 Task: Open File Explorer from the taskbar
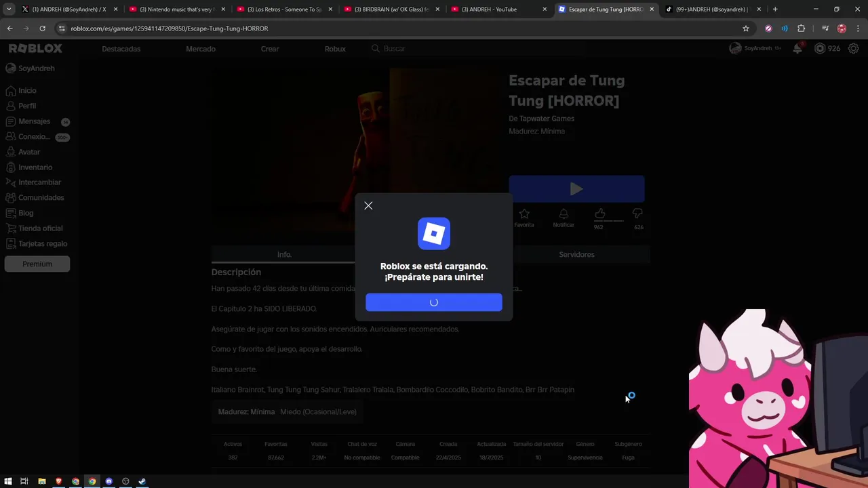pyautogui.click(x=42, y=481)
